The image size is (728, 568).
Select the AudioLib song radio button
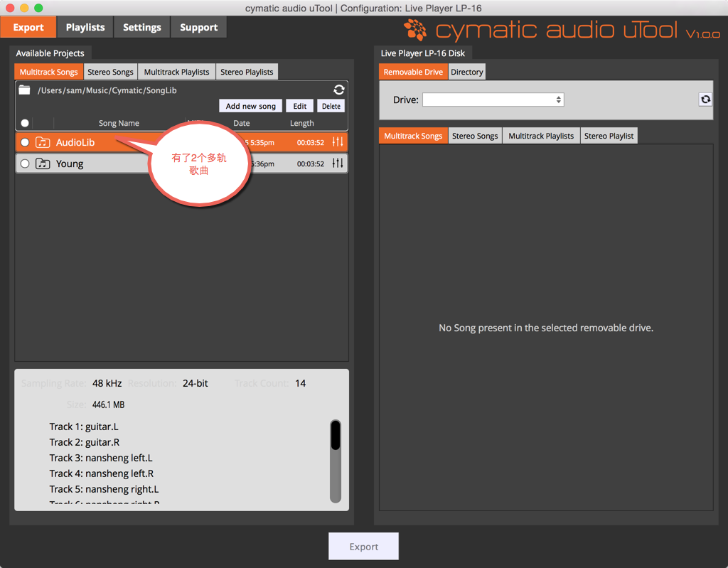point(25,142)
